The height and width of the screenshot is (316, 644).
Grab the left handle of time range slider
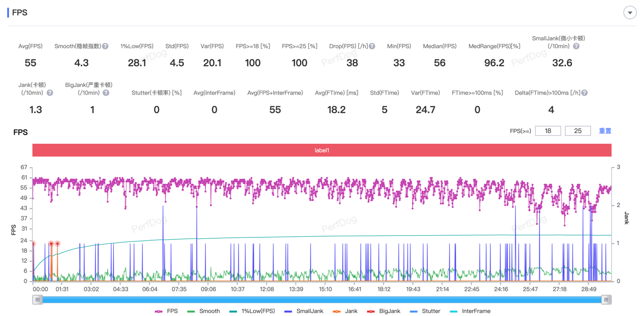pyautogui.click(x=38, y=300)
